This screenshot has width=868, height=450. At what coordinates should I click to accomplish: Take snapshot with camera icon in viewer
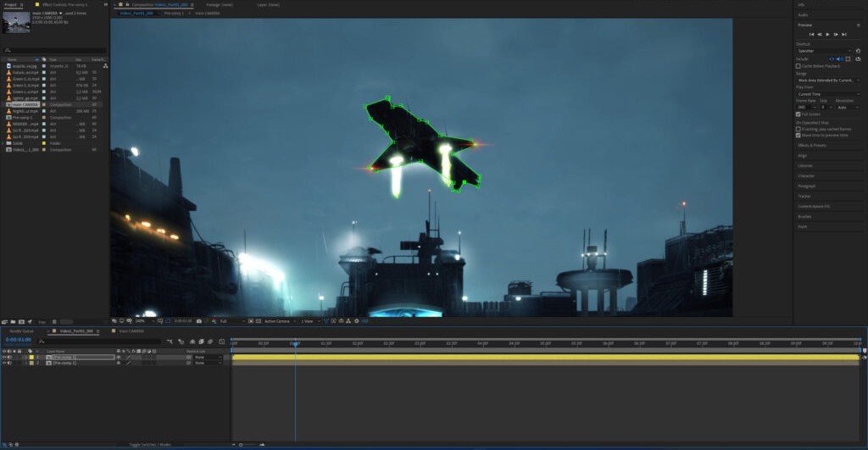click(x=198, y=321)
